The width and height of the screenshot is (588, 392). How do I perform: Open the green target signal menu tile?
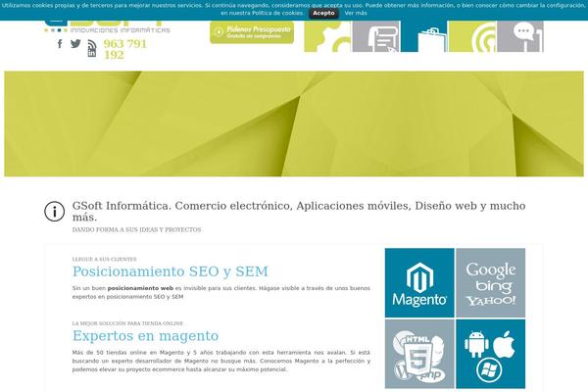point(472,36)
